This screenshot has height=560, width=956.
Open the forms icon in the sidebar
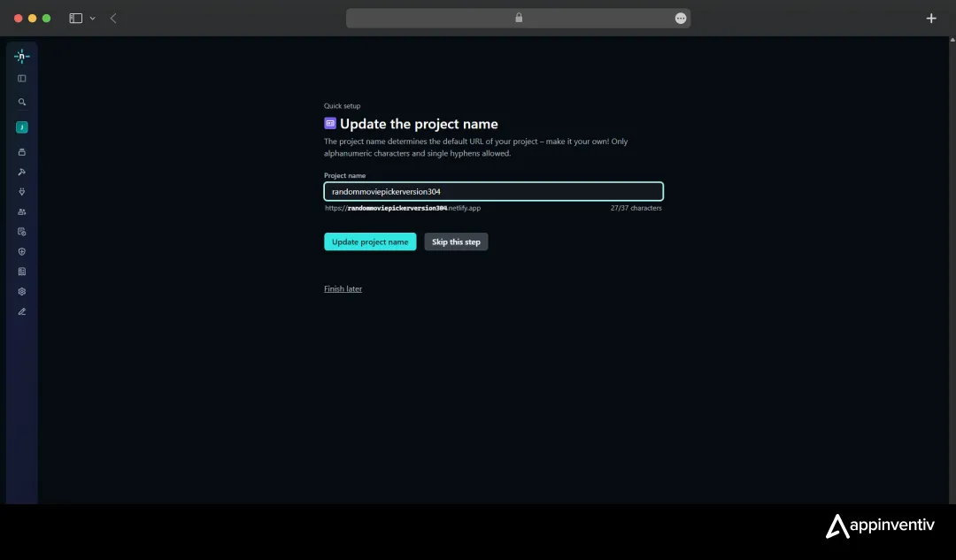tap(21, 231)
